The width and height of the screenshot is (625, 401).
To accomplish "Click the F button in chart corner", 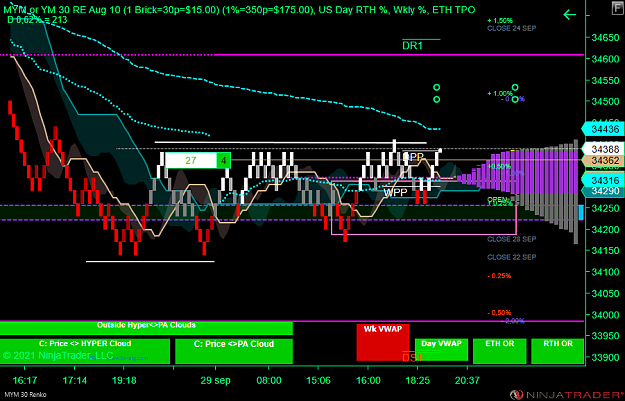I will pyautogui.click(x=617, y=8).
